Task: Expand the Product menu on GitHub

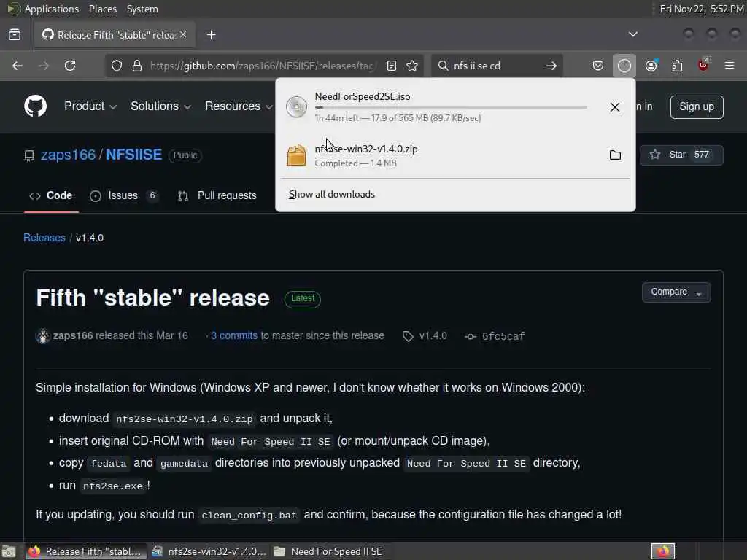Action: pos(90,106)
